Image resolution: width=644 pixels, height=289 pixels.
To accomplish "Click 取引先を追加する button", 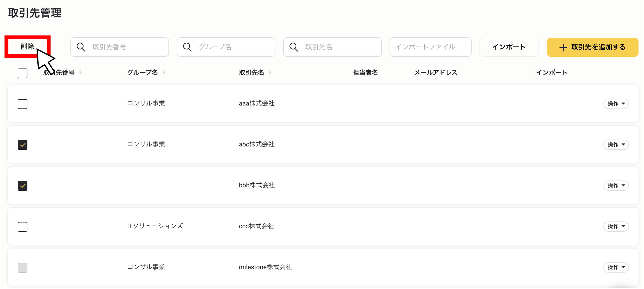I will coord(592,47).
